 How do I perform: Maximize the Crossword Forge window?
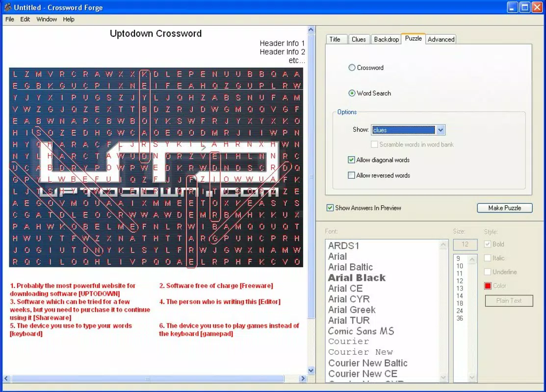525,7
